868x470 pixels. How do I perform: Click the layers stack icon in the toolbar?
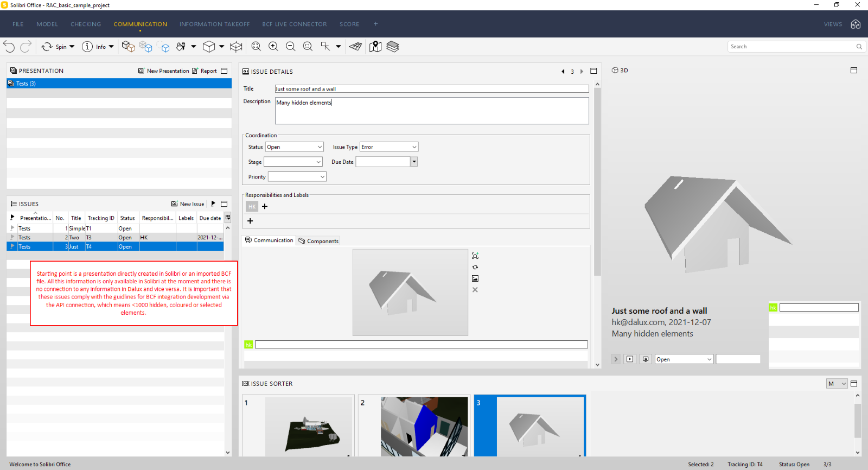click(393, 47)
